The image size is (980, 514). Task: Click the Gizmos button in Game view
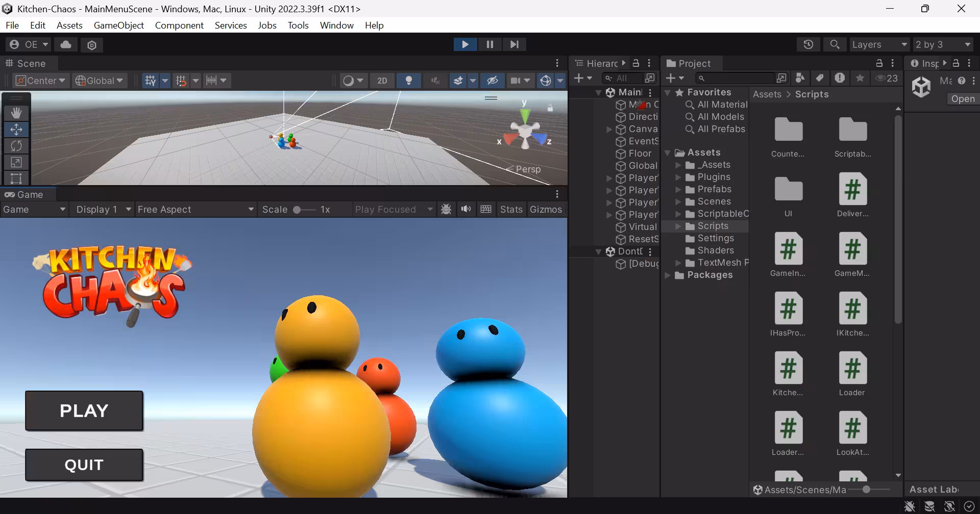(x=546, y=209)
